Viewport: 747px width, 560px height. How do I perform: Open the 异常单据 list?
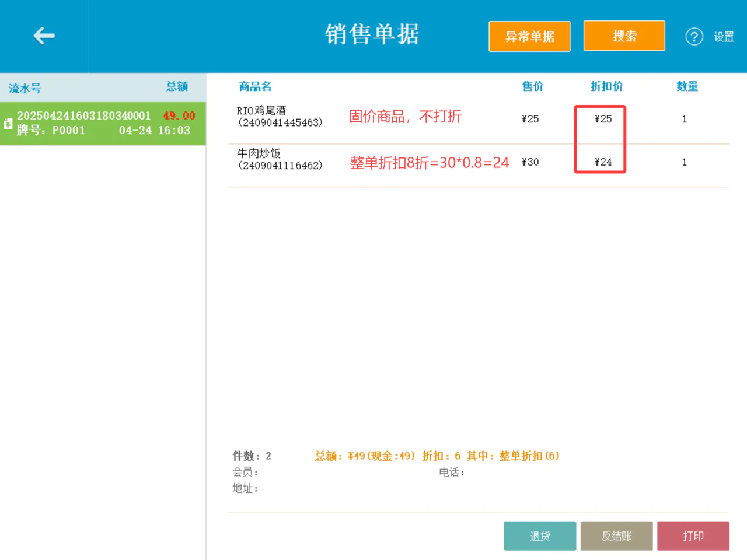pyautogui.click(x=529, y=36)
